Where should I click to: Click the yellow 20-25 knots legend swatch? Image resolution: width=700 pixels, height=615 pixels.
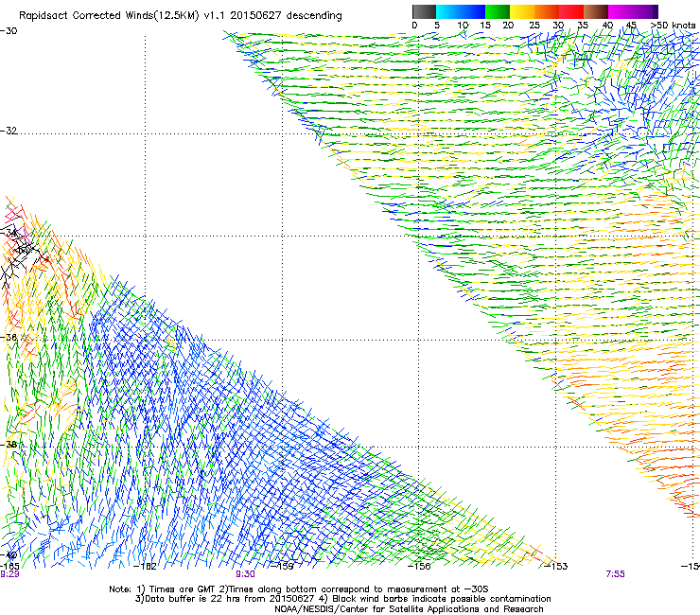[x=522, y=11]
